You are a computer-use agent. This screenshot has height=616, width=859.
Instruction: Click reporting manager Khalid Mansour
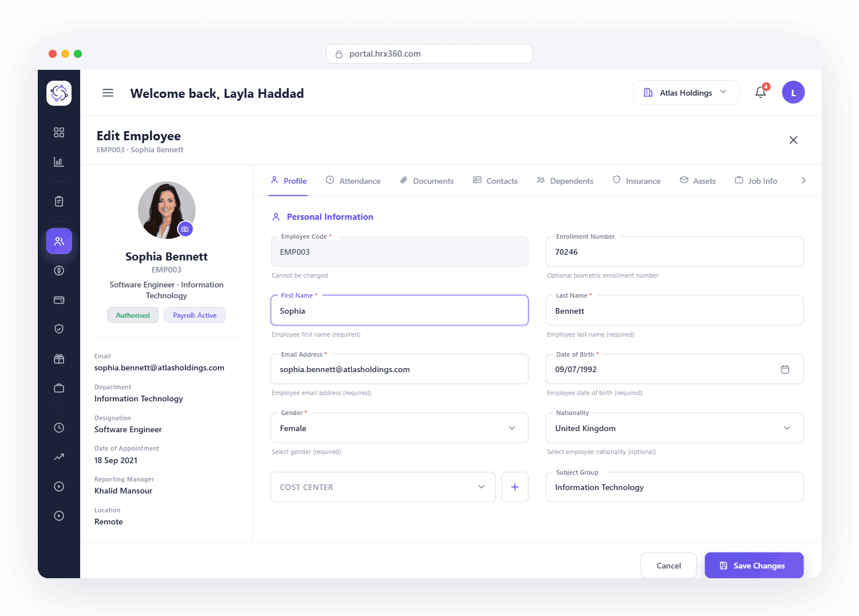(123, 491)
